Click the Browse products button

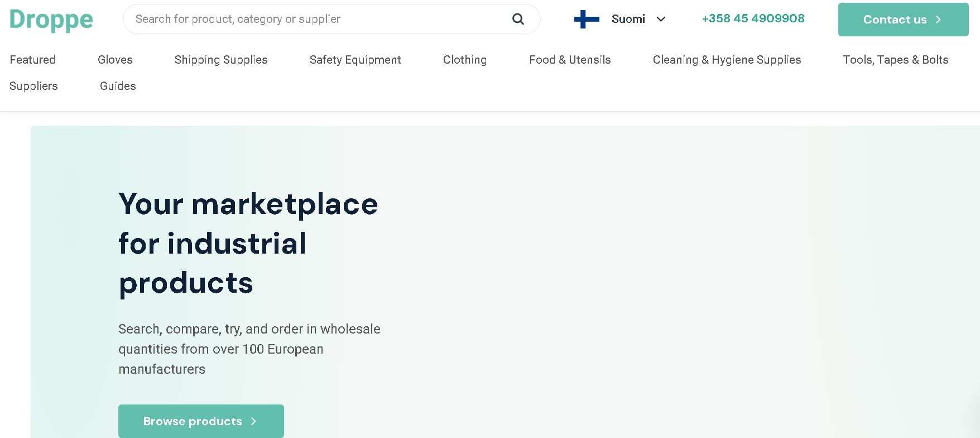201,421
